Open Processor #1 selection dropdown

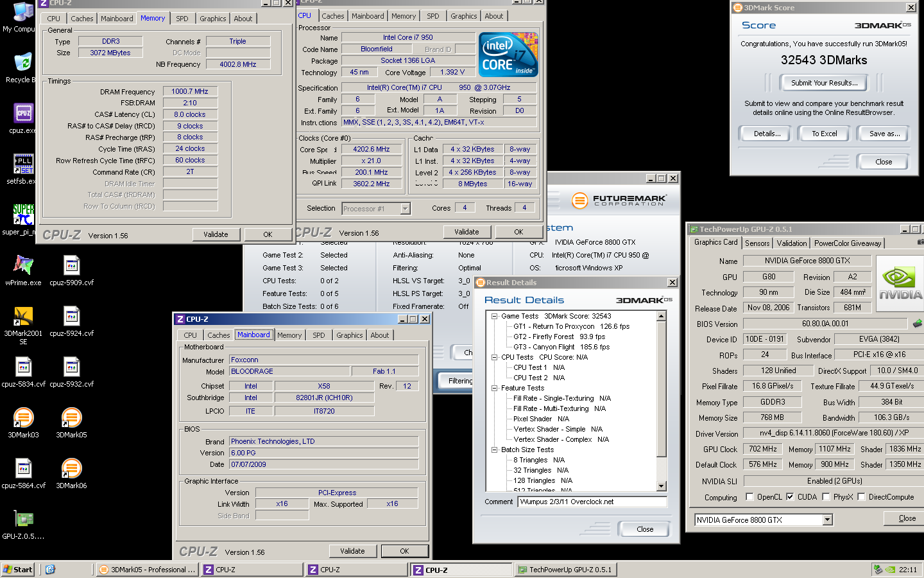pos(405,209)
